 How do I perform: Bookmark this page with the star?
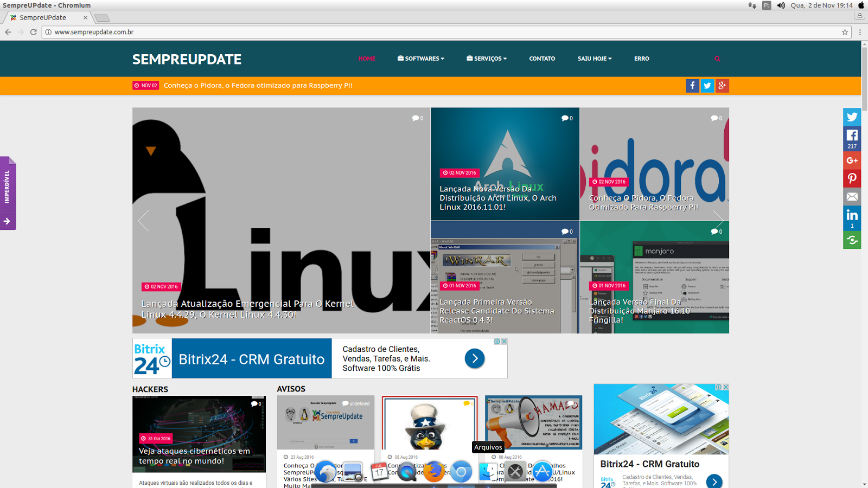845,32
